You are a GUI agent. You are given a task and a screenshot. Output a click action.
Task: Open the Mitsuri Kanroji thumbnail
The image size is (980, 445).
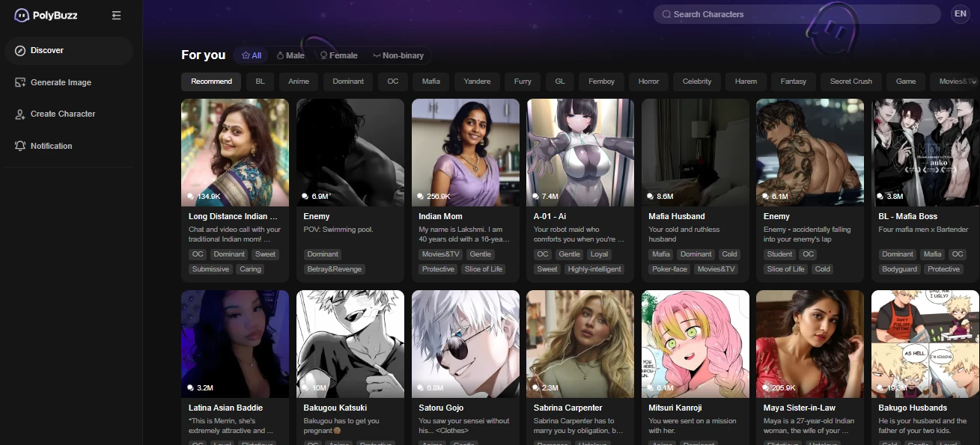(696, 344)
